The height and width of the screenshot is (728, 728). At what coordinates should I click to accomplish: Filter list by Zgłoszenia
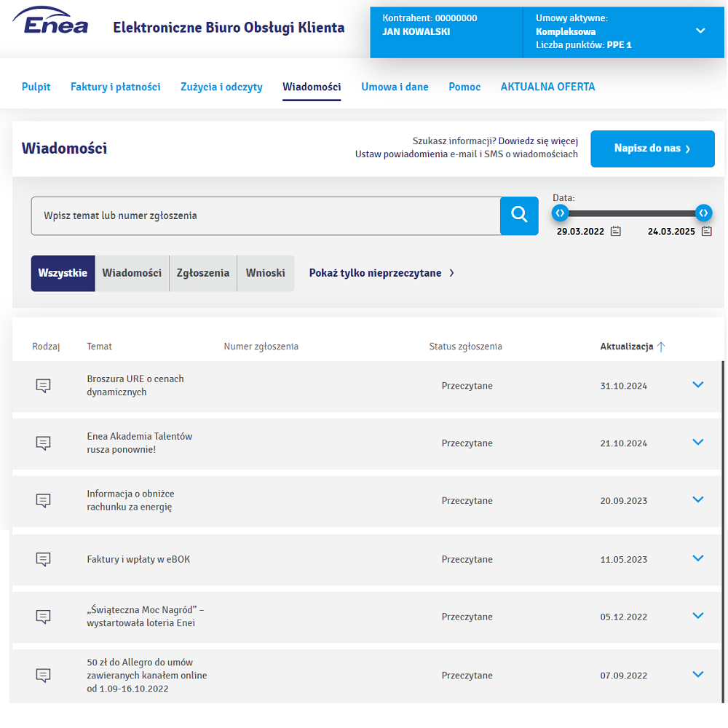click(x=203, y=273)
